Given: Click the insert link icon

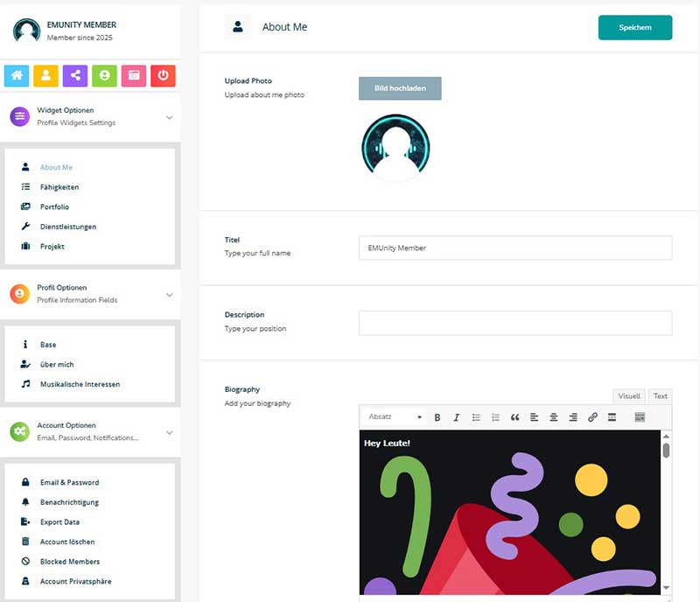Looking at the screenshot, I should tap(592, 417).
